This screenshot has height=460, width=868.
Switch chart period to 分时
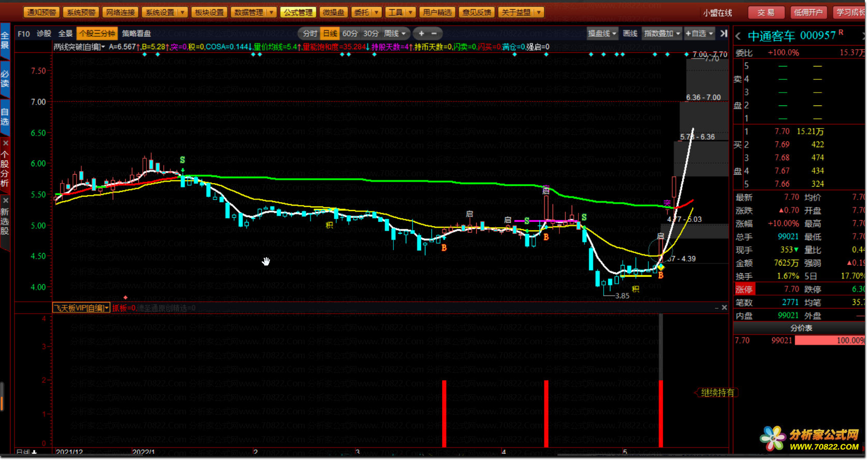coord(310,34)
